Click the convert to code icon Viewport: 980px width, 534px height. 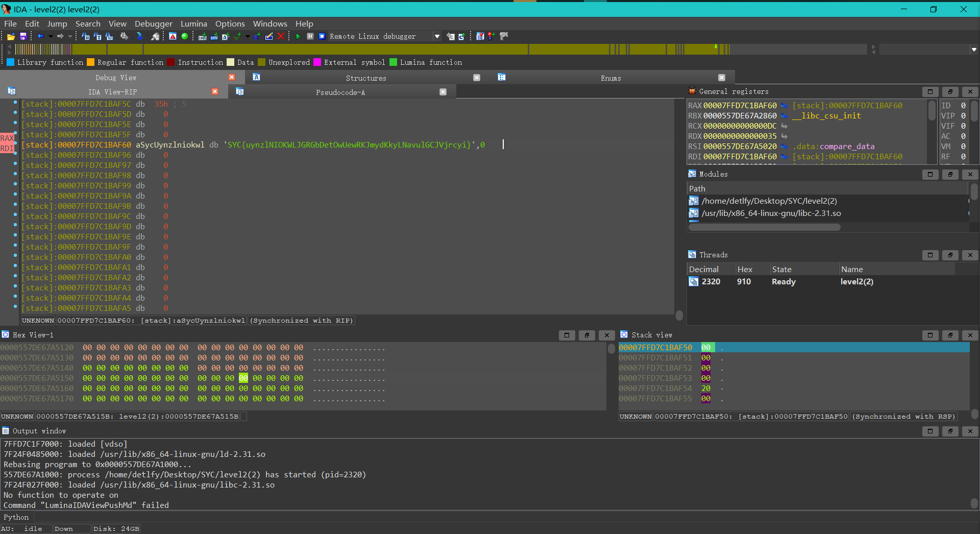point(203,36)
